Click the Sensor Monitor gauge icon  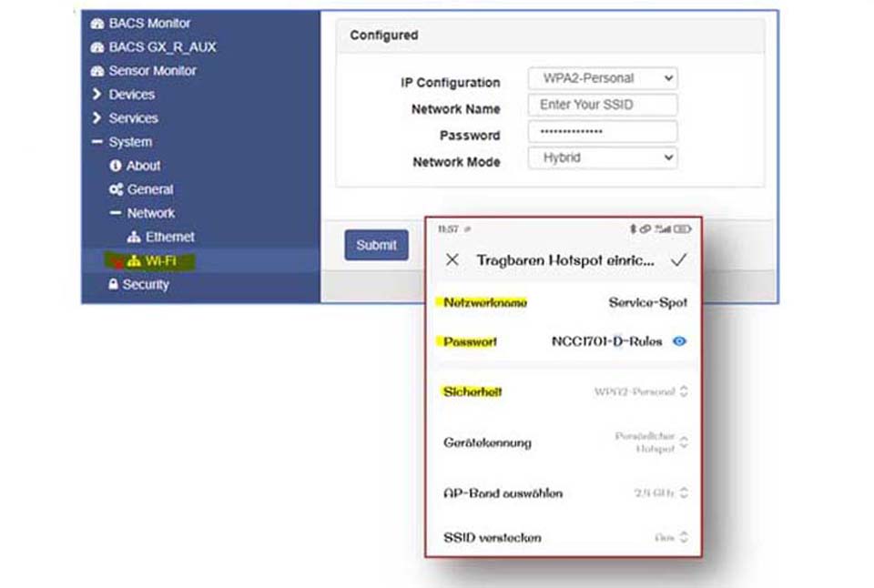(97, 70)
